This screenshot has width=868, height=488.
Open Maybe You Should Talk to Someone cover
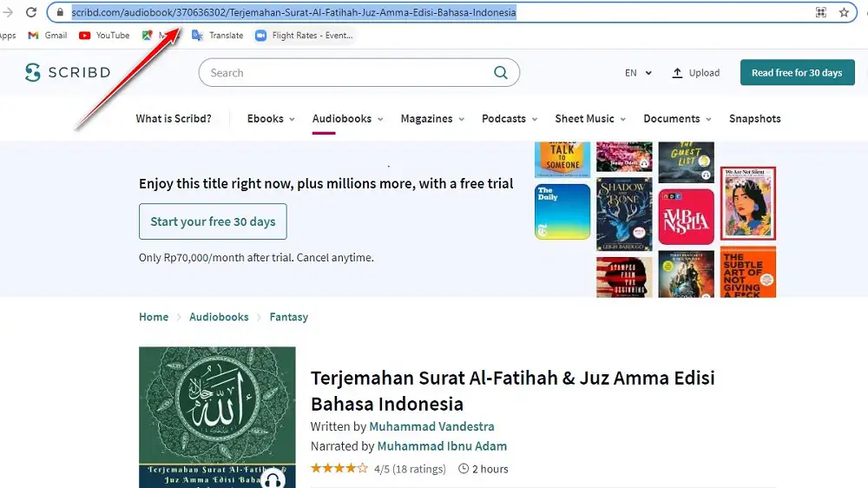click(562, 160)
